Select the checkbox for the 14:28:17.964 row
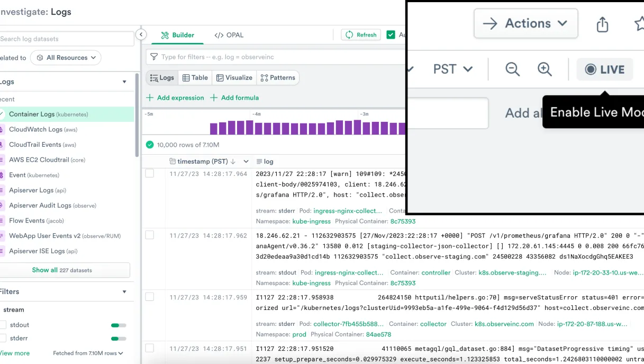Image resolution: width=644 pixels, height=364 pixels. pyautogui.click(x=150, y=173)
